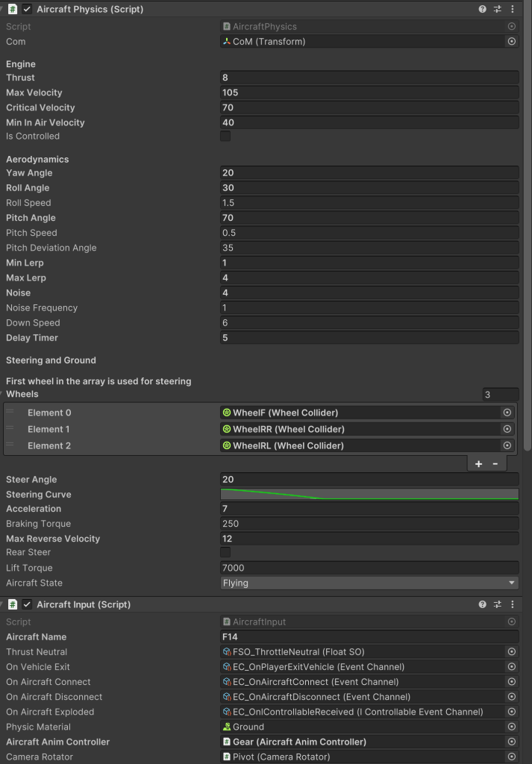Image resolution: width=532 pixels, height=764 pixels.
Task: Collapse the Aircraft Input component foldout
Action: [3, 604]
